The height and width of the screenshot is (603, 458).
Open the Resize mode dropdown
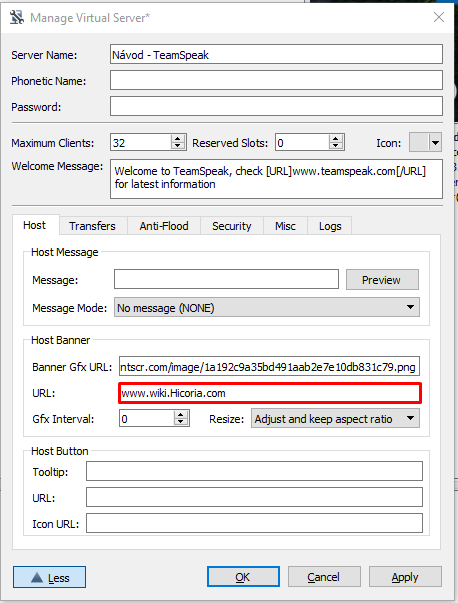pyautogui.click(x=335, y=418)
